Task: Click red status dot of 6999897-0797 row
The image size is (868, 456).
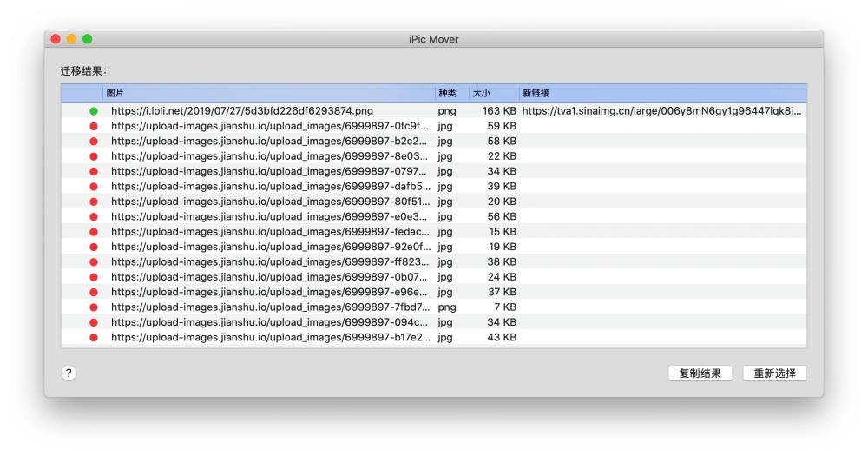Action: click(94, 172)
